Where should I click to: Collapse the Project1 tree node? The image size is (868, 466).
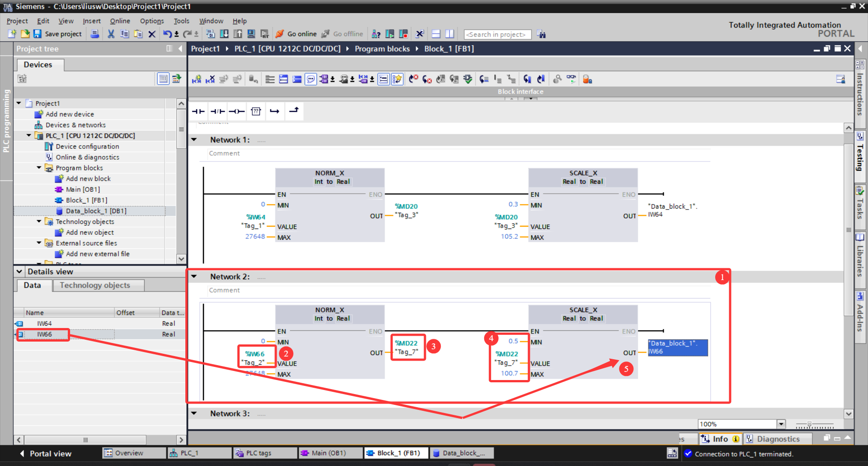point(19,103)
